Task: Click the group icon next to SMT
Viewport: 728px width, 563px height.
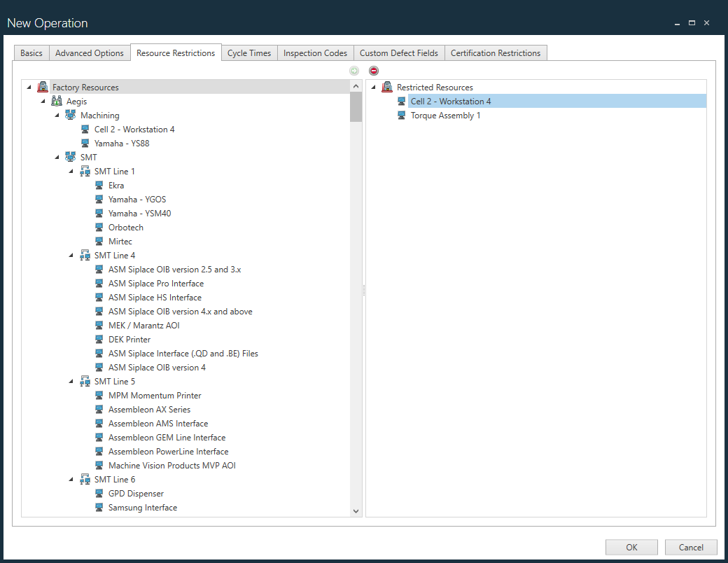Action: 71,157
